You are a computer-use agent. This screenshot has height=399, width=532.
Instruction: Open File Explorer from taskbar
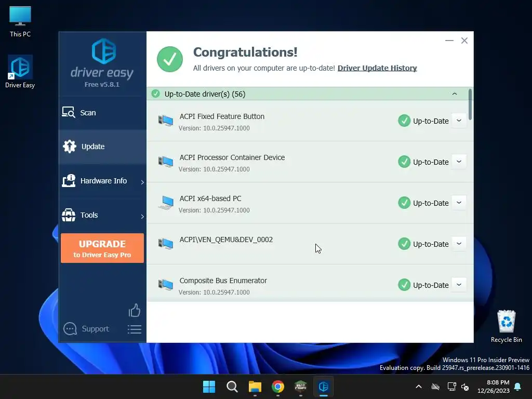pyautogui.click(x=255, y=387)
